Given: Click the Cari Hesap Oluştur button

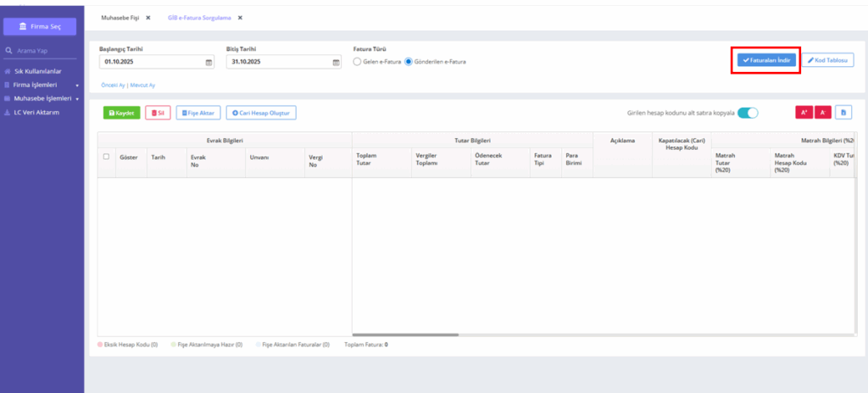Looking at the screenshot, I should tap(261, 113).
